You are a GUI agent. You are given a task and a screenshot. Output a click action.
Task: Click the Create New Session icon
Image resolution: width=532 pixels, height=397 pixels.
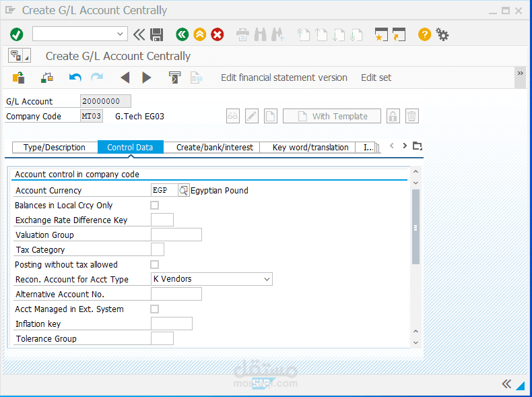pos(381,34)
